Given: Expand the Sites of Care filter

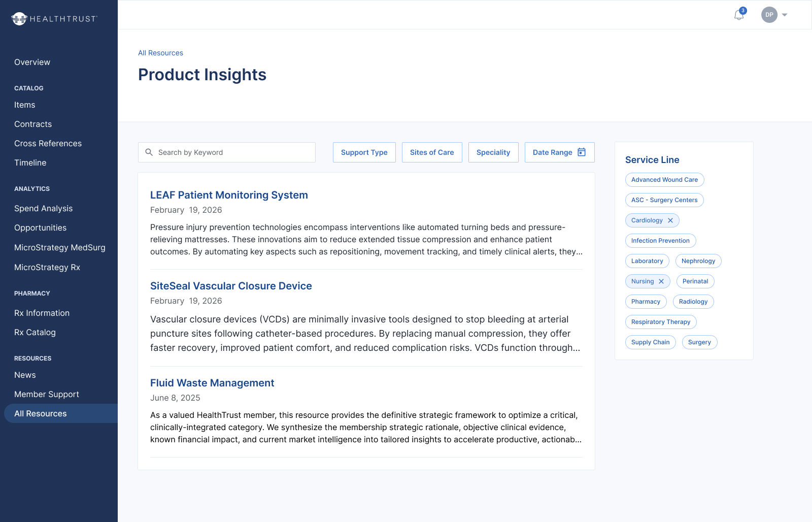Looking at the screenshot, I should tap(432, 152).
